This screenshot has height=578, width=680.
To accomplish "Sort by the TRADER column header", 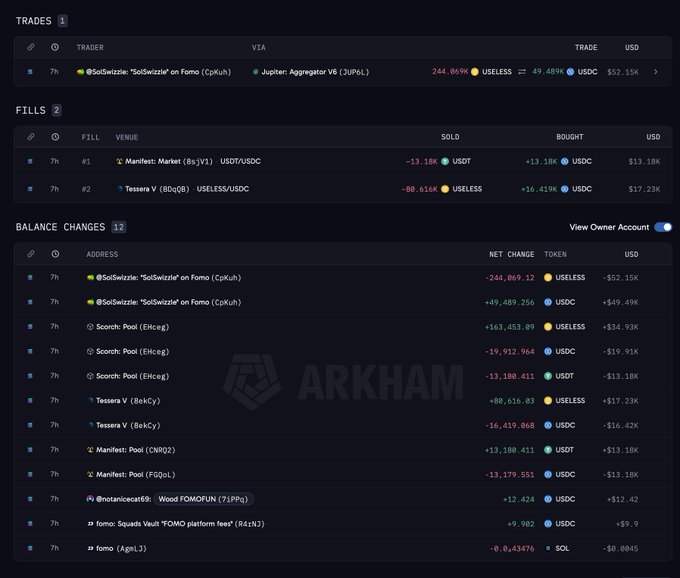I will click(x=90, y=47).
